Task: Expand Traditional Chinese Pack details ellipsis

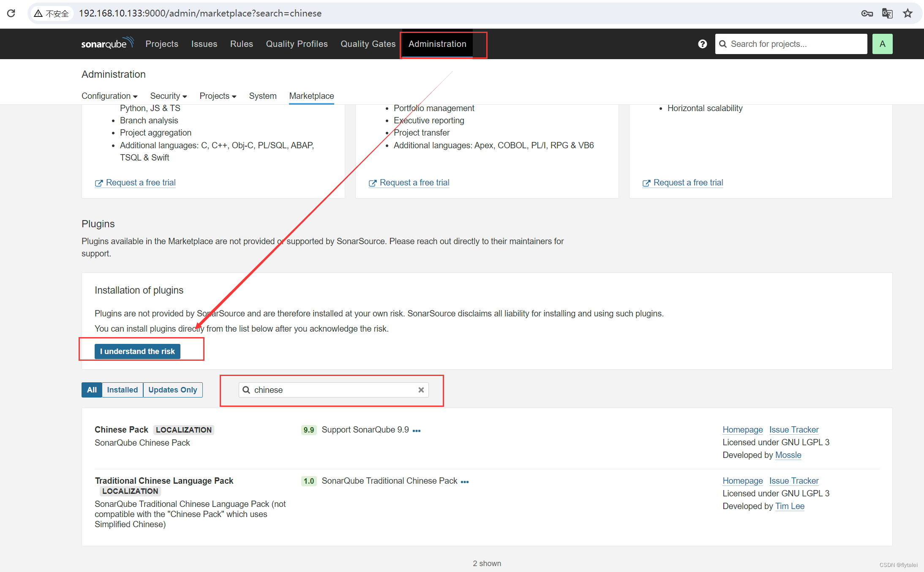Action: pyautogui.click(x=465, y=482)
